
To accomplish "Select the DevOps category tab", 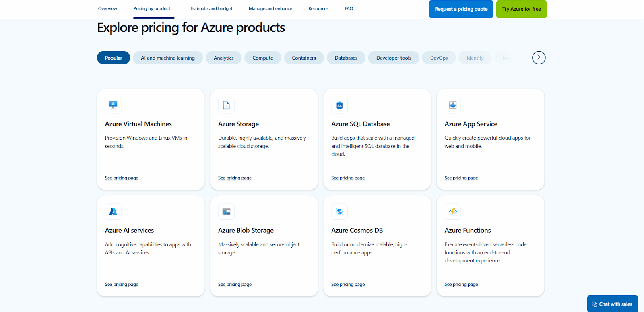I will point(439,58).
